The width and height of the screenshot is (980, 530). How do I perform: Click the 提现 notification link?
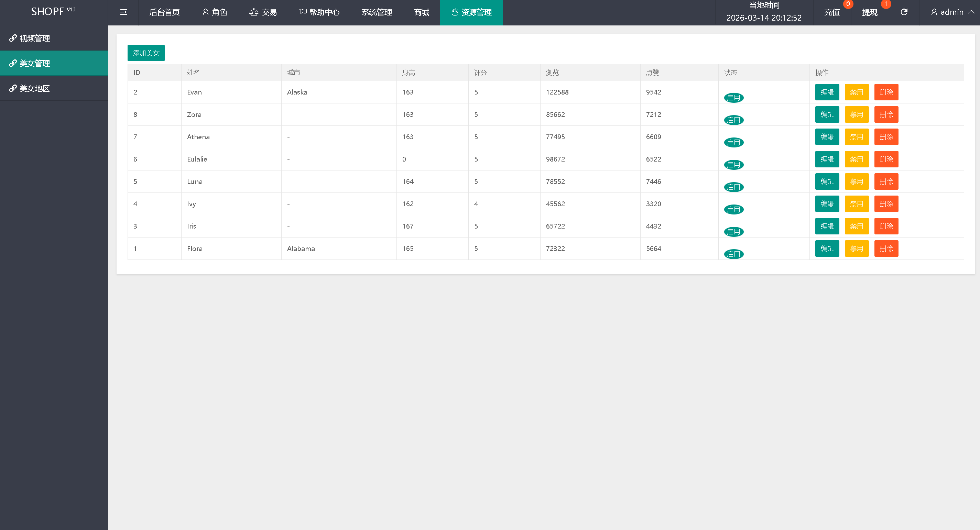[x=870, y=13]
